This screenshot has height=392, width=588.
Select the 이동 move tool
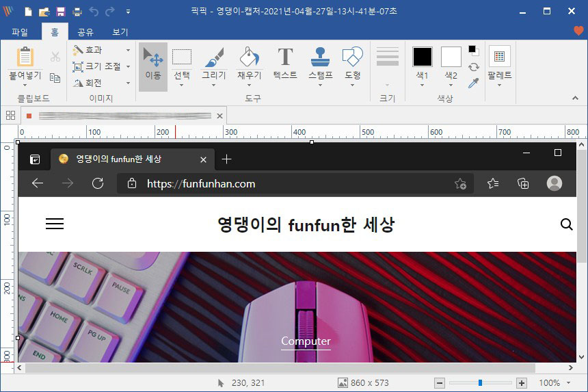click(x=153, y=66)
